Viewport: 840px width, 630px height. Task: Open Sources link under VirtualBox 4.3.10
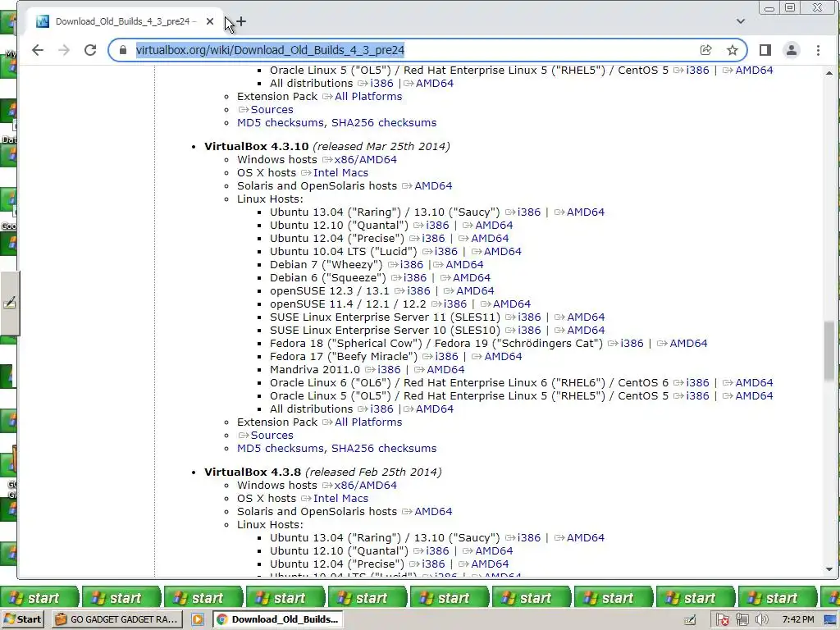(272, 436)
